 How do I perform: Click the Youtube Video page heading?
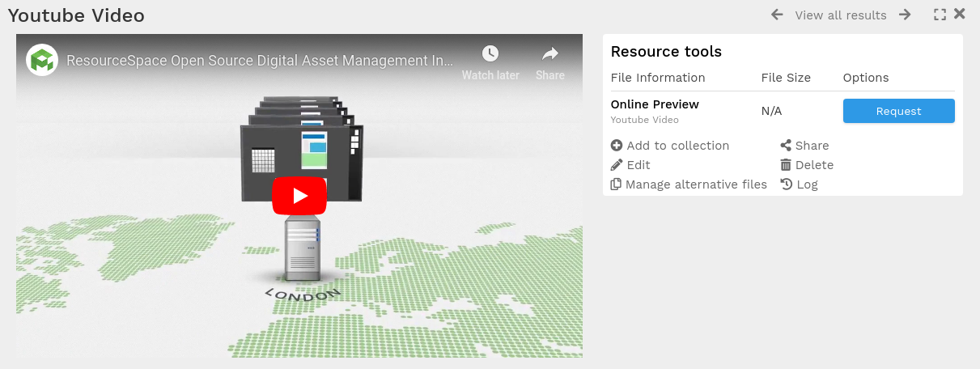(76, 15)
